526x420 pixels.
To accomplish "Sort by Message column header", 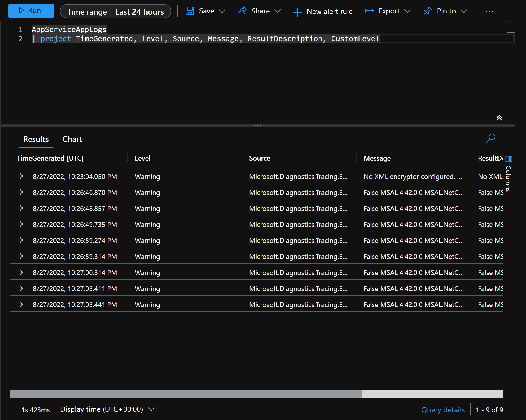I will pos(377,158).
